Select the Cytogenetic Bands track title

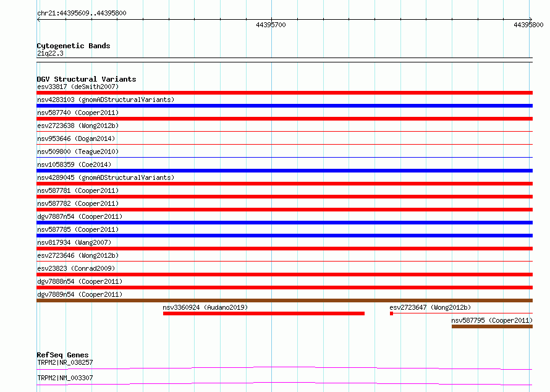click(74, 46)
